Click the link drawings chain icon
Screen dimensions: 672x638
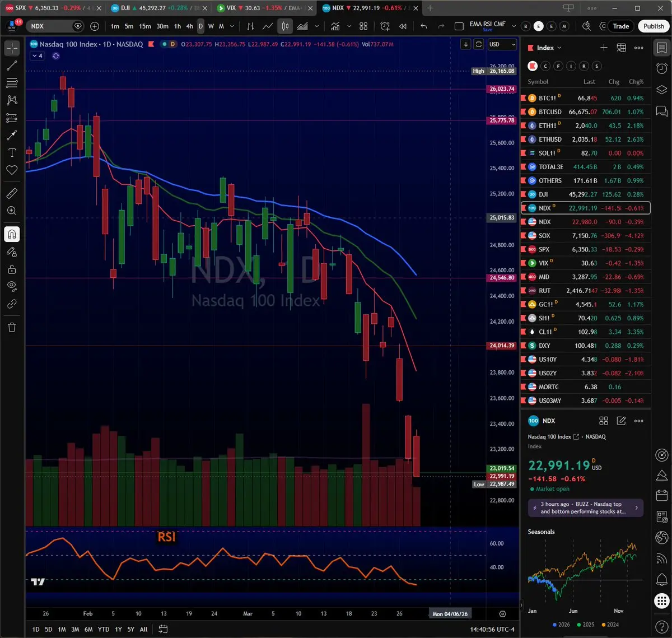(x=12, y=304)
